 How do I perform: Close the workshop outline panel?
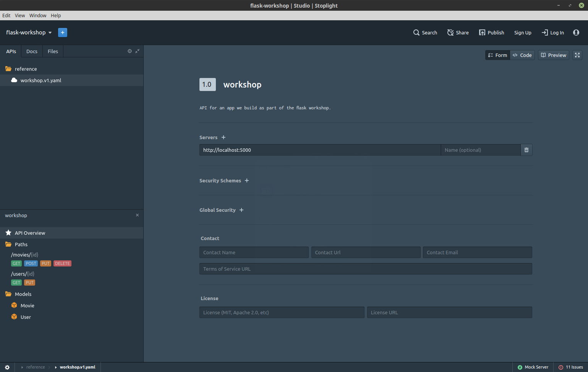tap(137, 215)
